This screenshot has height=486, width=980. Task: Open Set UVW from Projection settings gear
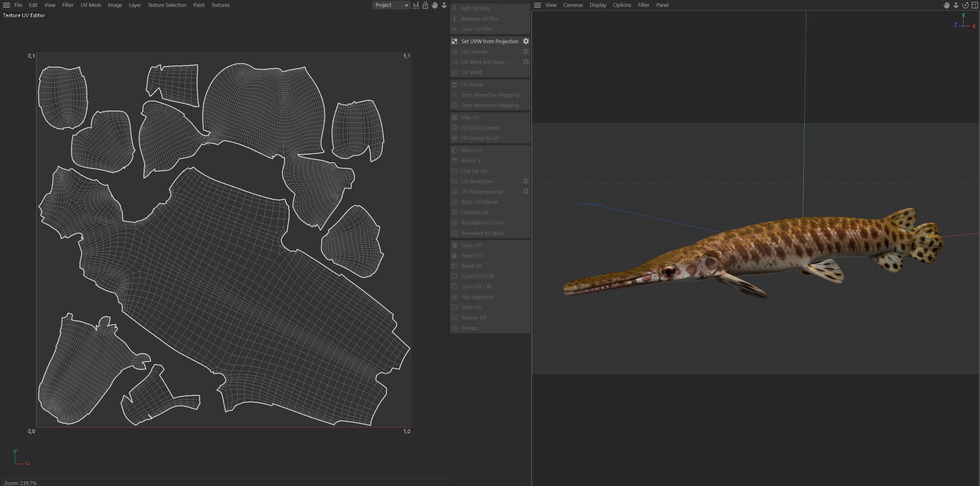(526, 41)
